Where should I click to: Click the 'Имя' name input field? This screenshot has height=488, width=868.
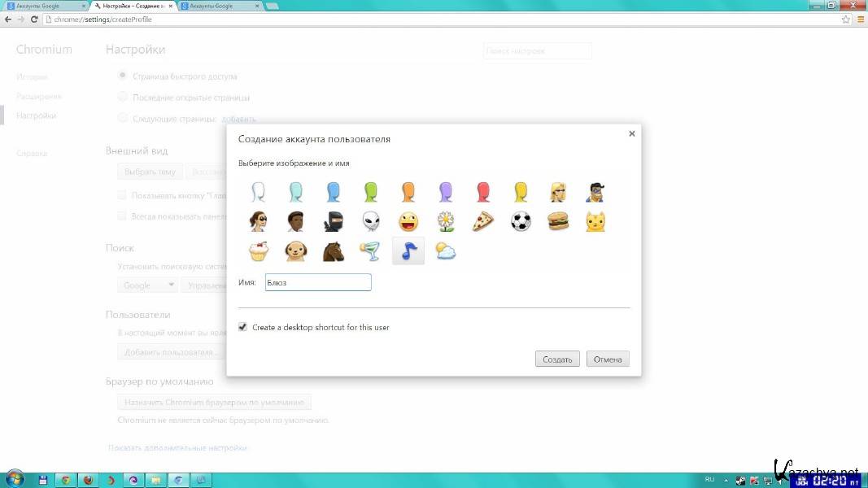tap(318, 282)
